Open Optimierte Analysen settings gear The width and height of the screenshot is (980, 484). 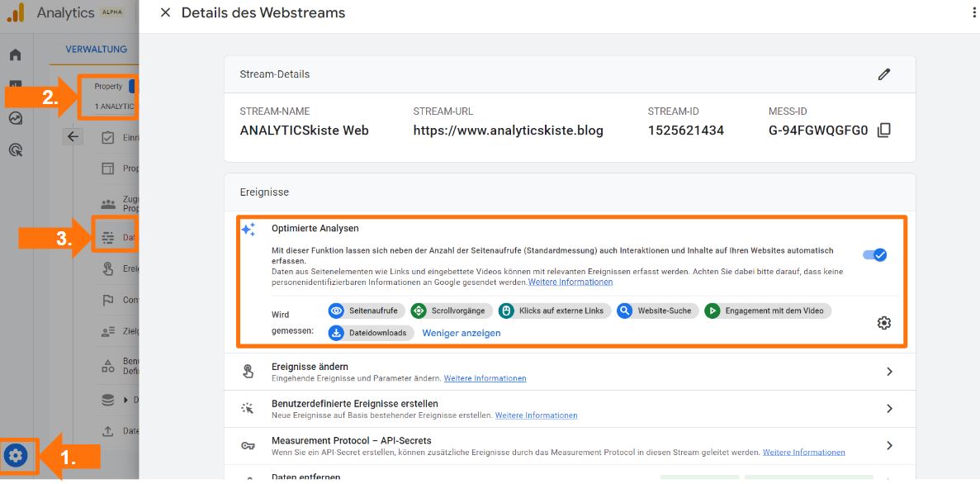[884, 323]
